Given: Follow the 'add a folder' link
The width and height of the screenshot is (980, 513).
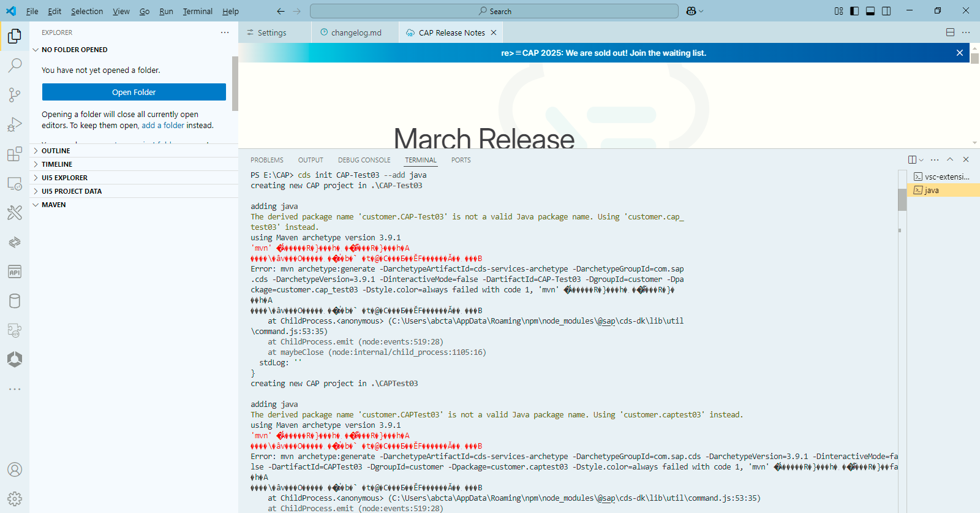Looking at the screenshot, I should pyautogui.click(x=163, y=125).
